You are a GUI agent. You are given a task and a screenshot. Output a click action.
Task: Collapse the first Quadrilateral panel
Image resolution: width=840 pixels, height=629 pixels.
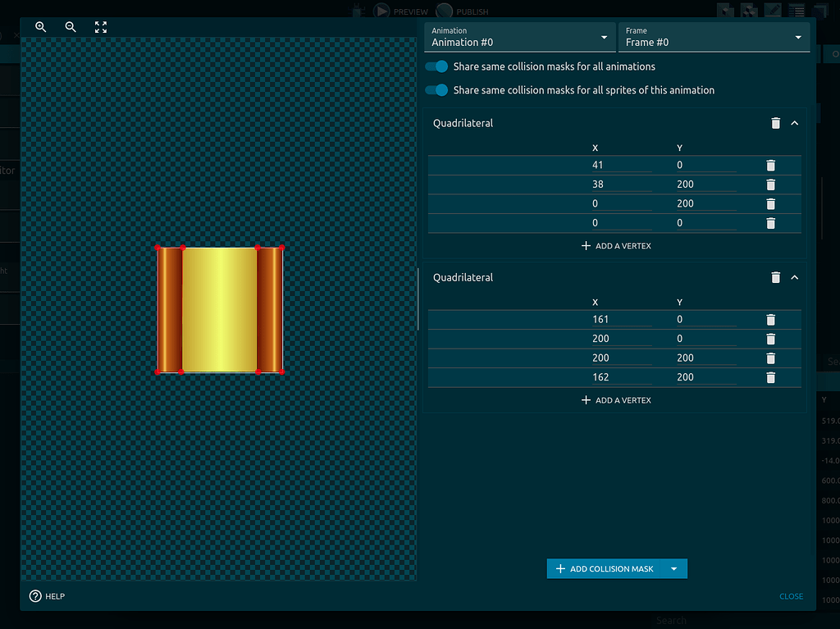tap(794, 123)
